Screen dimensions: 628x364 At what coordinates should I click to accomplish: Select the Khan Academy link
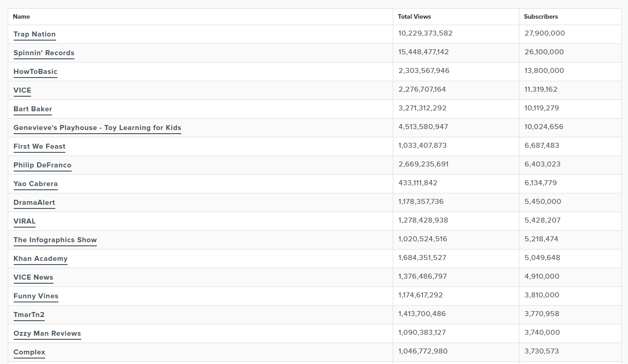click(x=41, y=259)
